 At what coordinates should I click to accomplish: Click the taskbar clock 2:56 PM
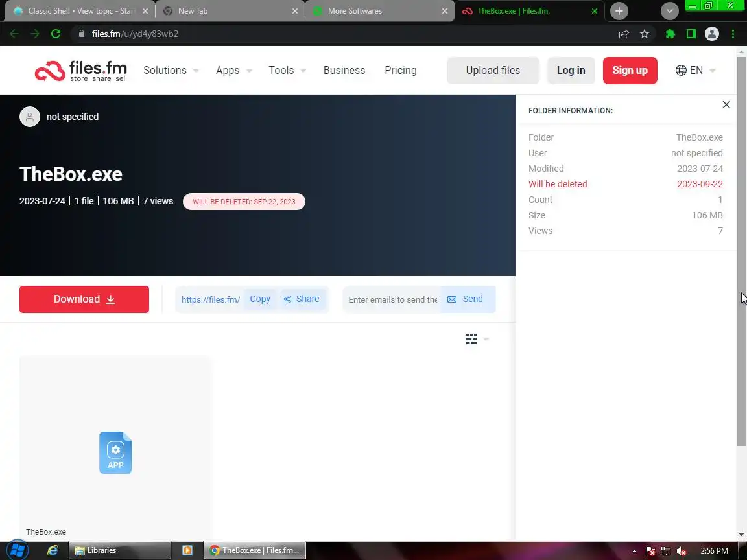[714, 551]
